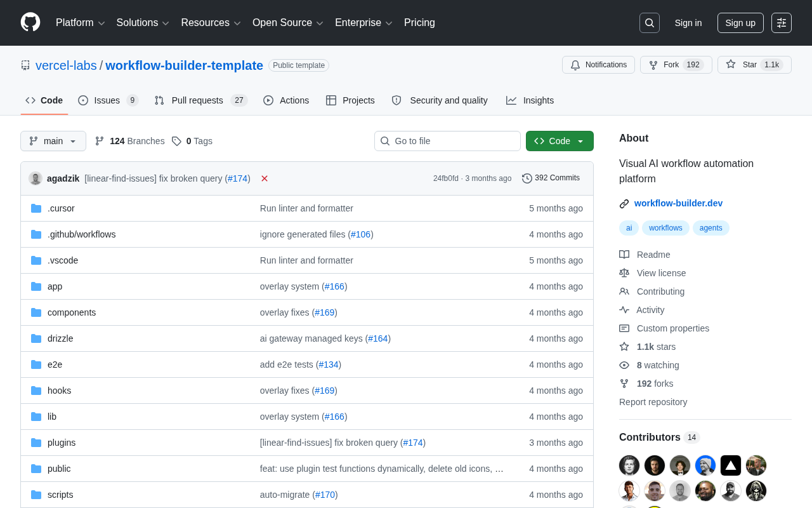The image size is (812, 508).
Task: Click the Go to file field
Action: click(447, 141)
